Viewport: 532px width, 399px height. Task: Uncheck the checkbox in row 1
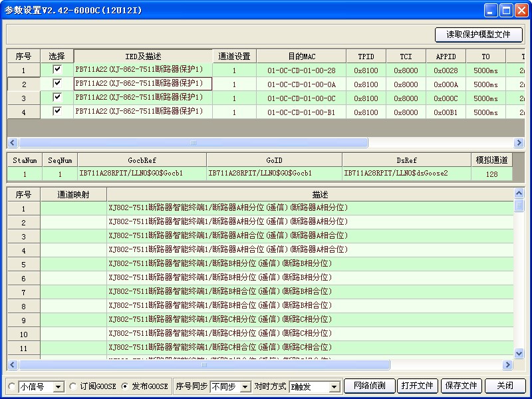(57, 69)
